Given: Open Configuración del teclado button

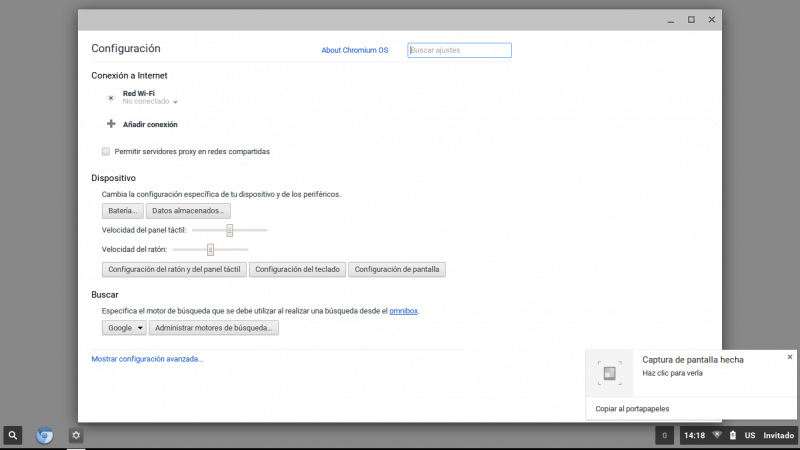Looking at the screenshot, I should click(x=297, y=269).
